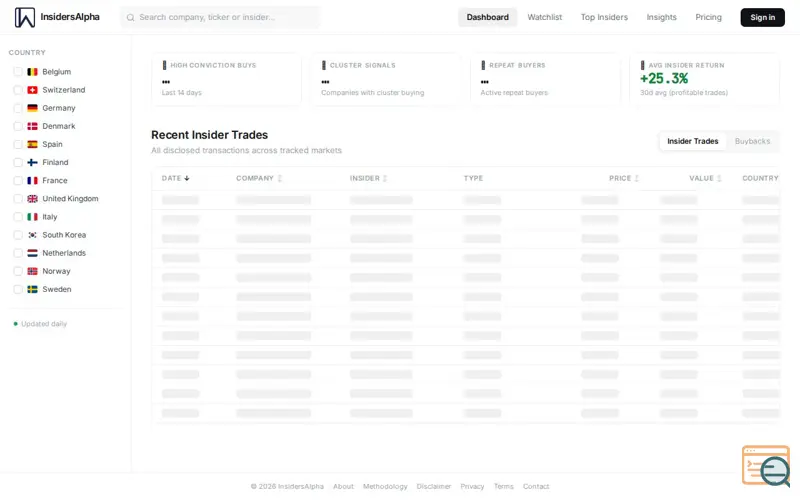This screenshot has width=800, height=500.
Task: Click the High Conviction Buys card
Action: tap(227, 79)
